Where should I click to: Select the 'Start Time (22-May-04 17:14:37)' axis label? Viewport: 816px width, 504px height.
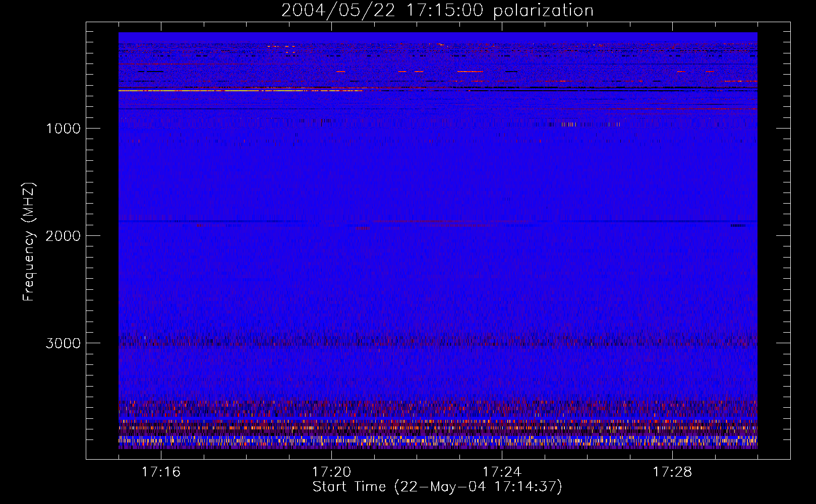tap(437, 487)
